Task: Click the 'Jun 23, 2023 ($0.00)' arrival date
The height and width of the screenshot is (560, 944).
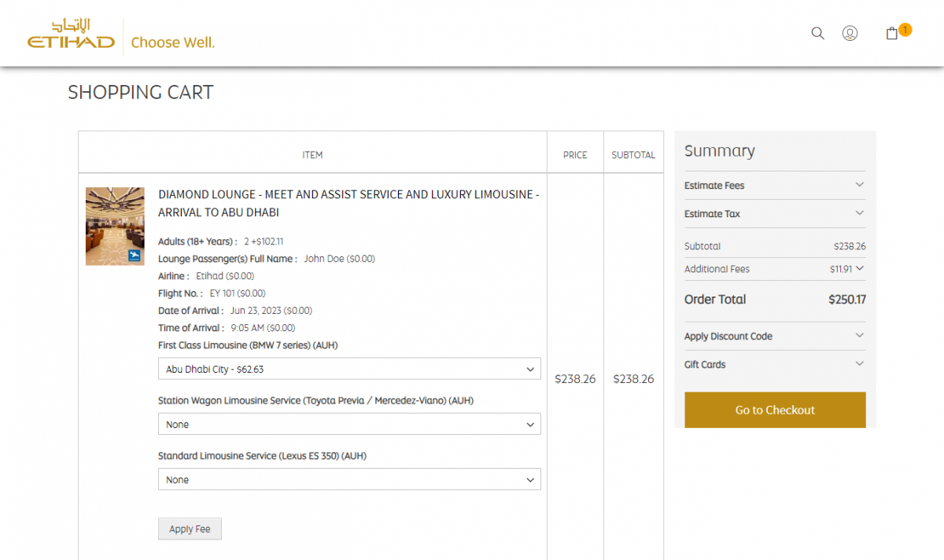Action: pyautogui.click(x=271, y=311)
